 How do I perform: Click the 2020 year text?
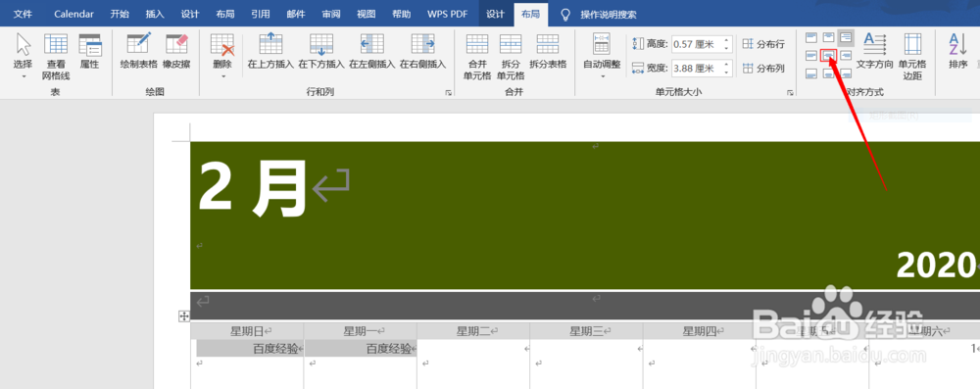[x=936, y=266]
